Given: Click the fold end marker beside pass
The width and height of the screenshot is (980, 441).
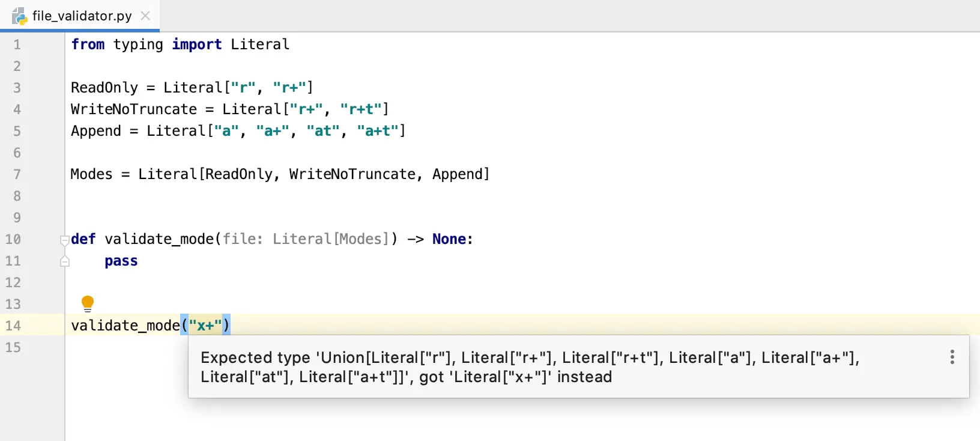Looking at the screenshot, I should (x=65, y=261).
